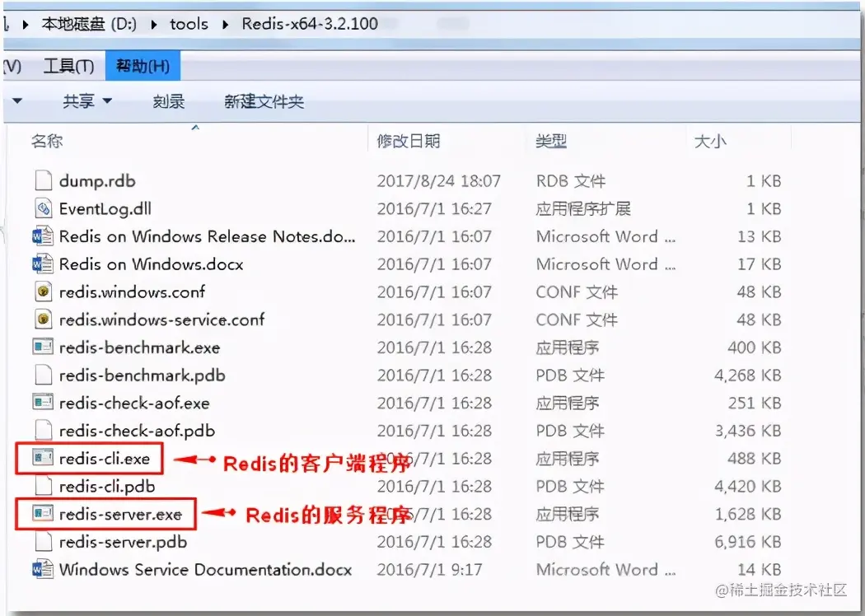
Task: Expand arrow before 本地磁盘 (D:) breadcrumb
Action: 26,25
